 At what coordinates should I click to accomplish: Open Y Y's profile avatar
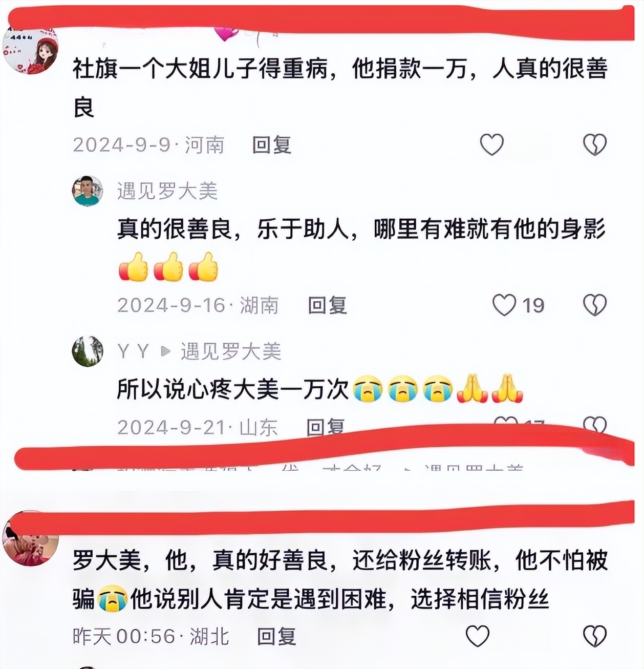pyautogui.click(x=88, y=351)
